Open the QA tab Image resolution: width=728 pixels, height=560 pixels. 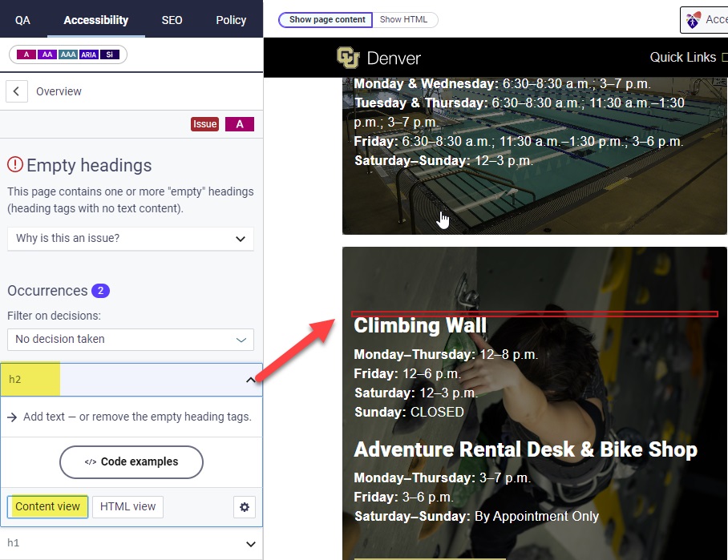(22, 20)
